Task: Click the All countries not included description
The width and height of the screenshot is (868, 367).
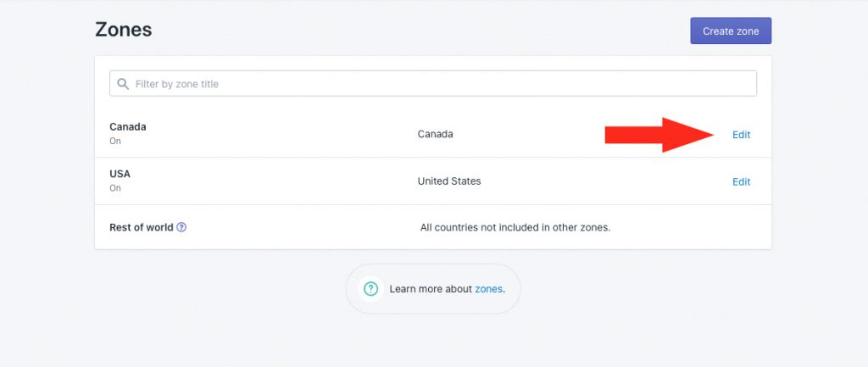Action: [x=515, y=227]
